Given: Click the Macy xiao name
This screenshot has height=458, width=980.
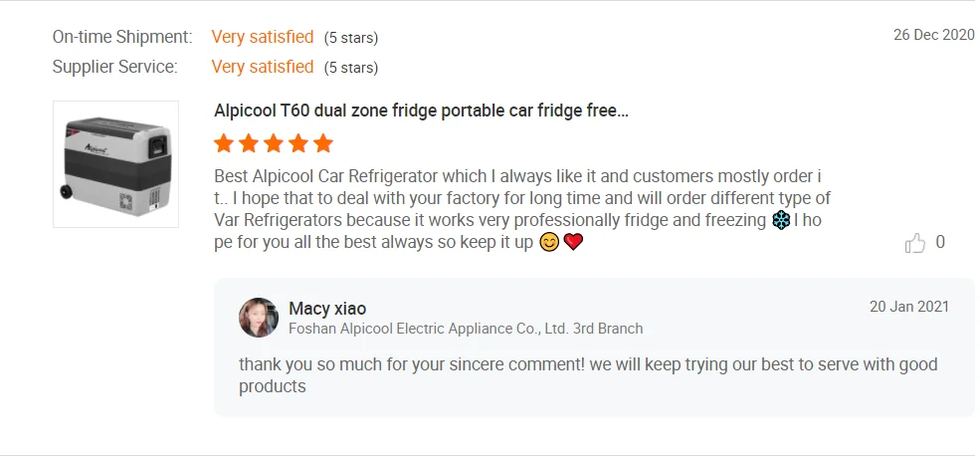Looking at the screenshot, I should (327, 309).
